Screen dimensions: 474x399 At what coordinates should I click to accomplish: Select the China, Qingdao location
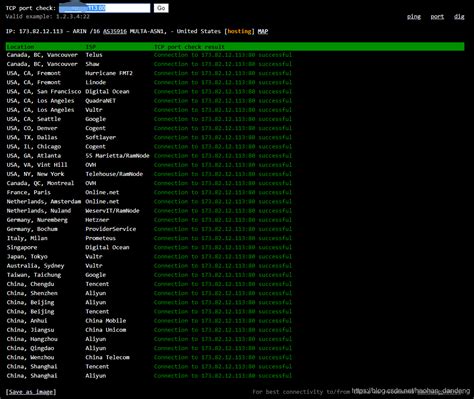30,348
